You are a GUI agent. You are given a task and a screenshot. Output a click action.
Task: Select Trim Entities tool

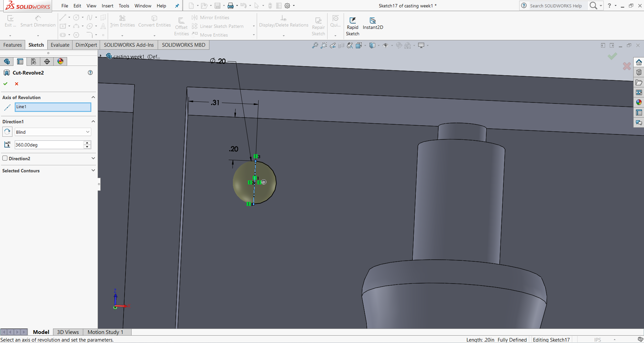tap(122, 21)
